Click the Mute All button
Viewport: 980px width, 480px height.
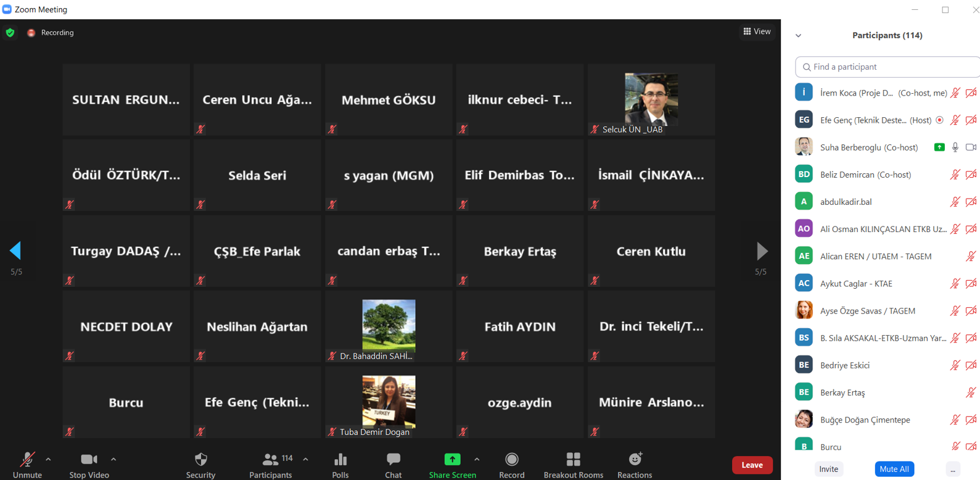click(894, 470)
